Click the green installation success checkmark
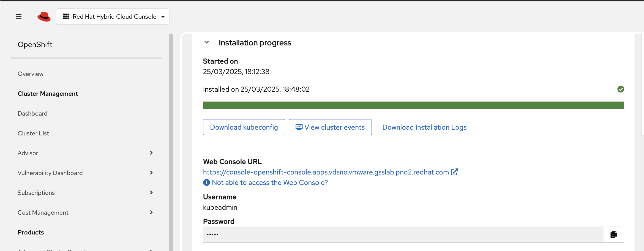 (x=621, y=89)
